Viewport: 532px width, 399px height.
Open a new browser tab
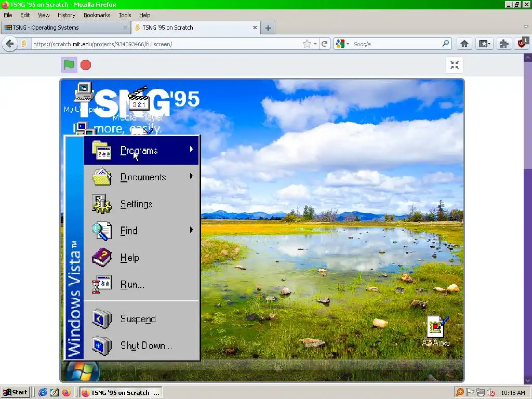pyautogui.click(x=268, y=28)
